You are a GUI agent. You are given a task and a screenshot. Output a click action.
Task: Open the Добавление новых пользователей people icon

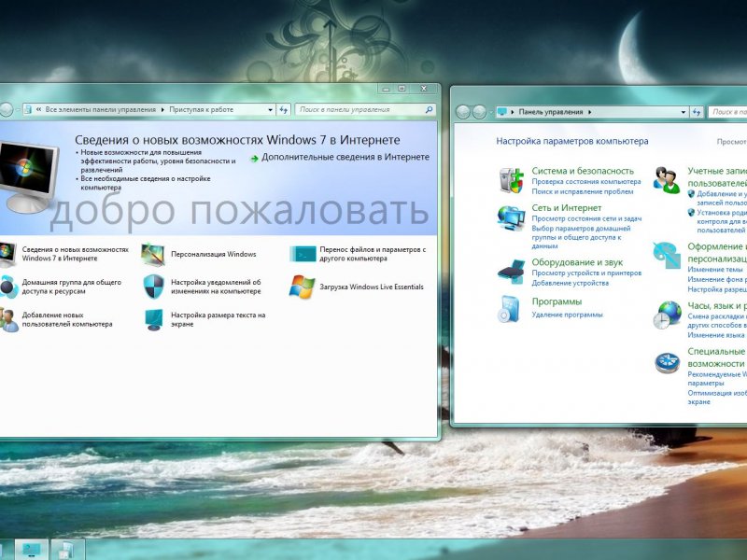click(8, 319)
